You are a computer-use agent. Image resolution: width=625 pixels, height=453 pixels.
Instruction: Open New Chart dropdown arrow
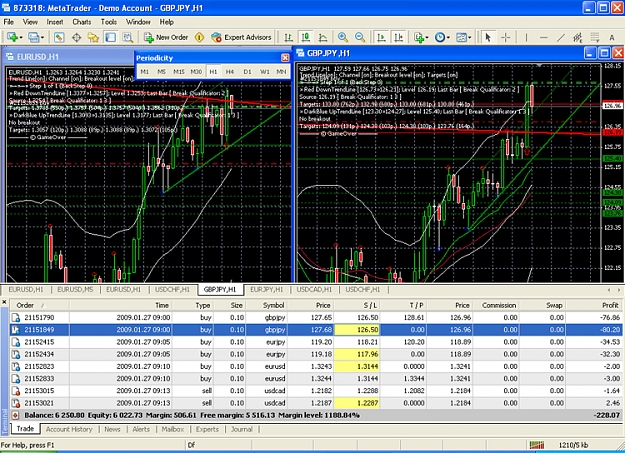pos(21,38)
